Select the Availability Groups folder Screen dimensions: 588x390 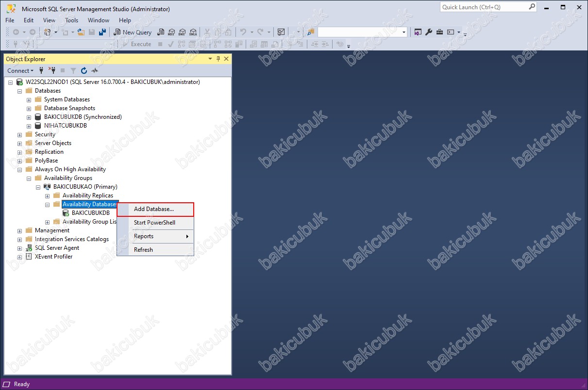68,178
